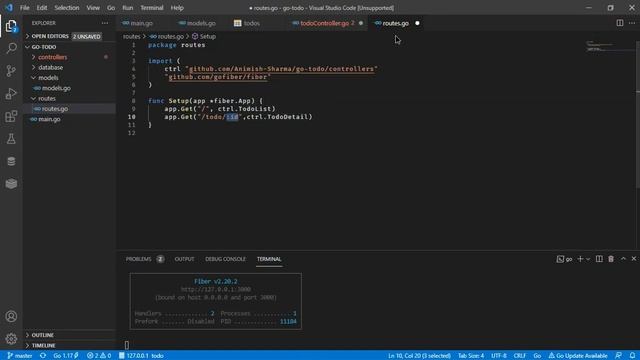The image size is (640, 360).
Task: Switch to the models.go editor tab
Action: pos(201,23)
